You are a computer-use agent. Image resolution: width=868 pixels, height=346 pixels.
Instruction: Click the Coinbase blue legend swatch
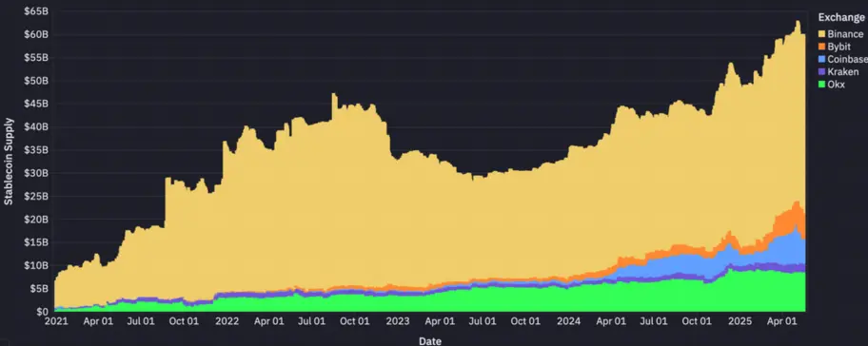click(821, 59)
